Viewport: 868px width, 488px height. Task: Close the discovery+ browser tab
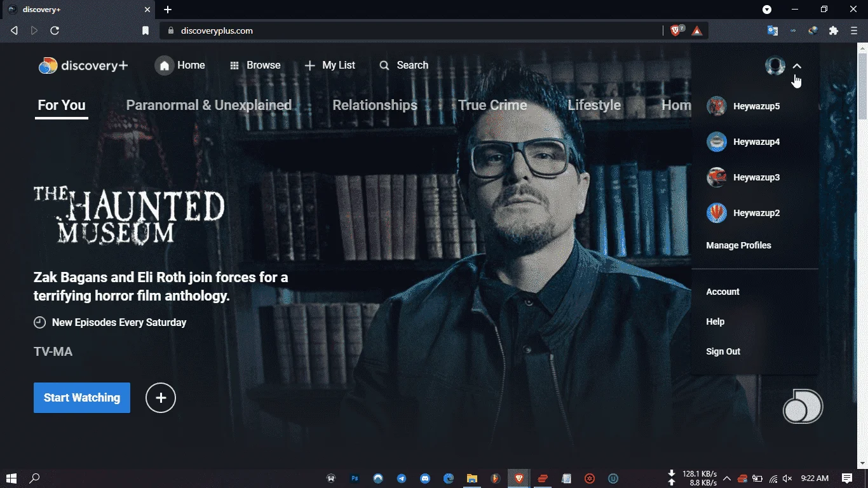tap(147, 10)
